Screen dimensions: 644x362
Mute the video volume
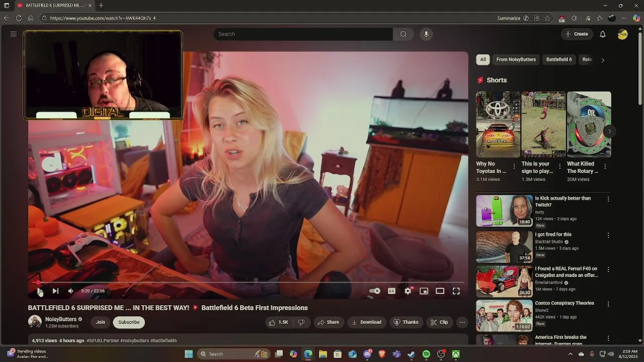click(71, 291)
